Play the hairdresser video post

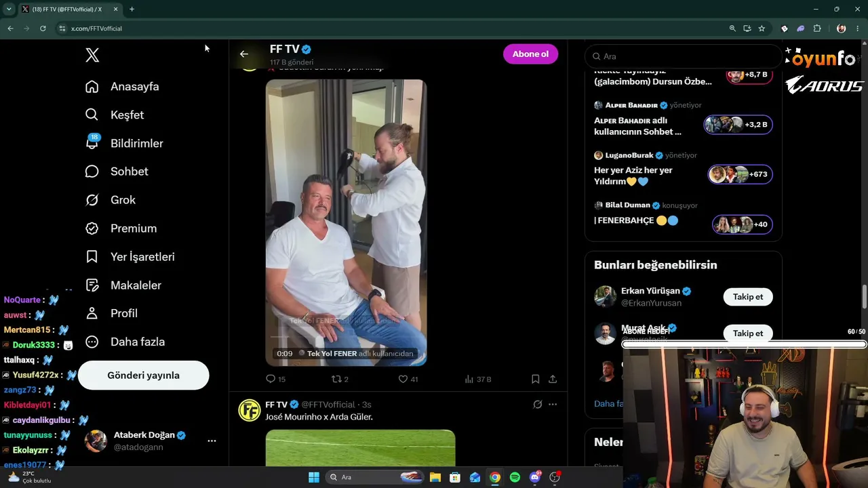[x=346, y=222]
